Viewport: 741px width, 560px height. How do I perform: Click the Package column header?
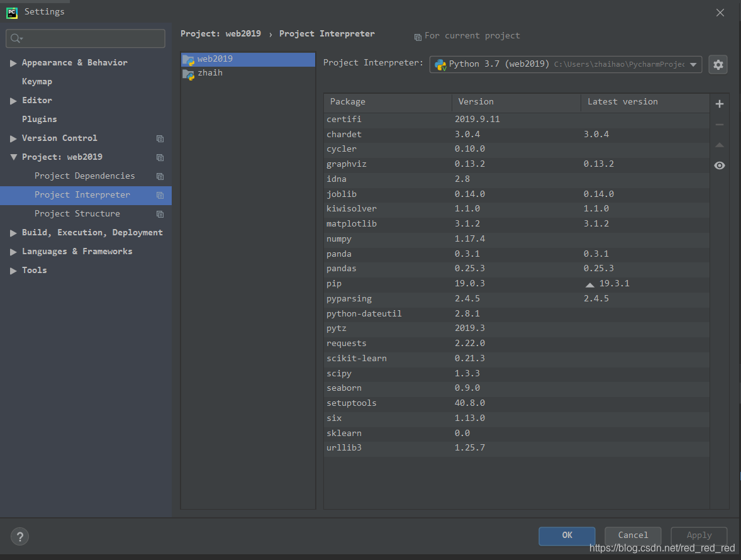tap(388, 102)
